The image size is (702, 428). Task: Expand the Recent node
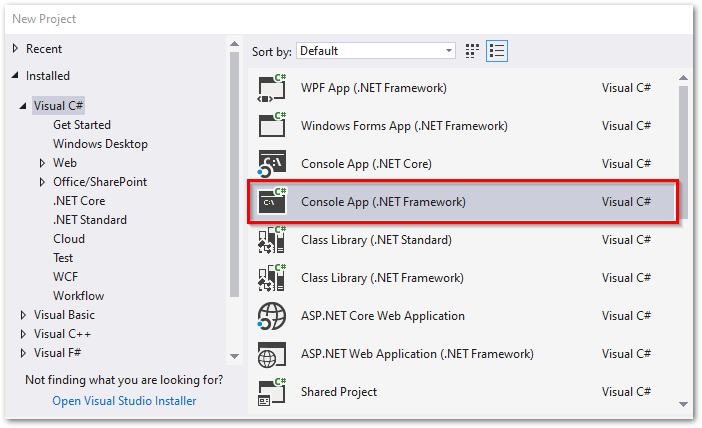pos(15,49)
